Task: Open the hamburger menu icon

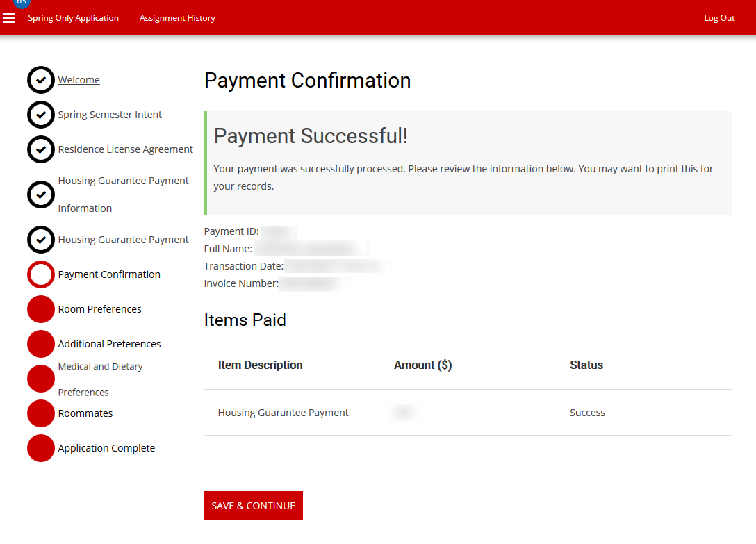Action: pyautogui.click(x=9, y=18)
